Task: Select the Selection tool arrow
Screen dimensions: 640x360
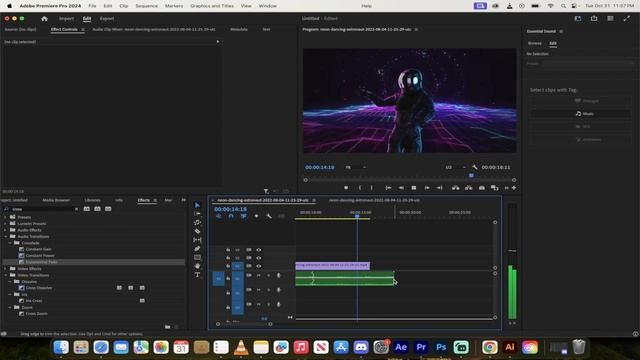Action: tap(198, 205)
